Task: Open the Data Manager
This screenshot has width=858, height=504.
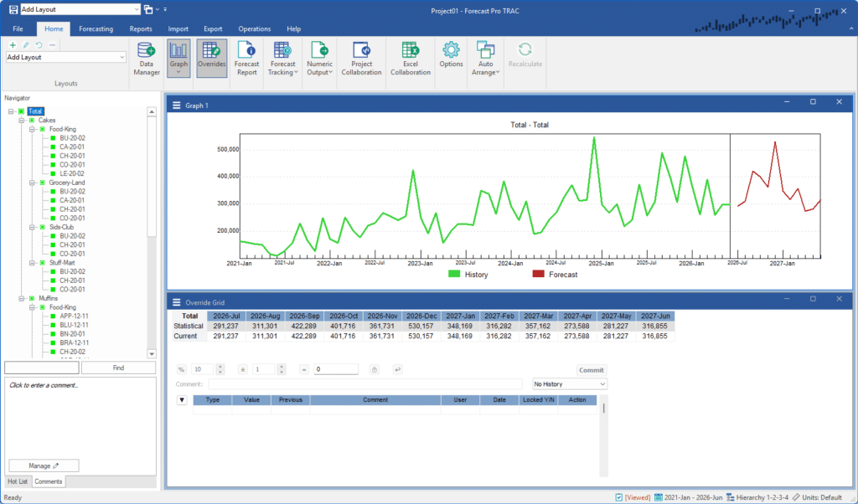Action: pos(147,58)
